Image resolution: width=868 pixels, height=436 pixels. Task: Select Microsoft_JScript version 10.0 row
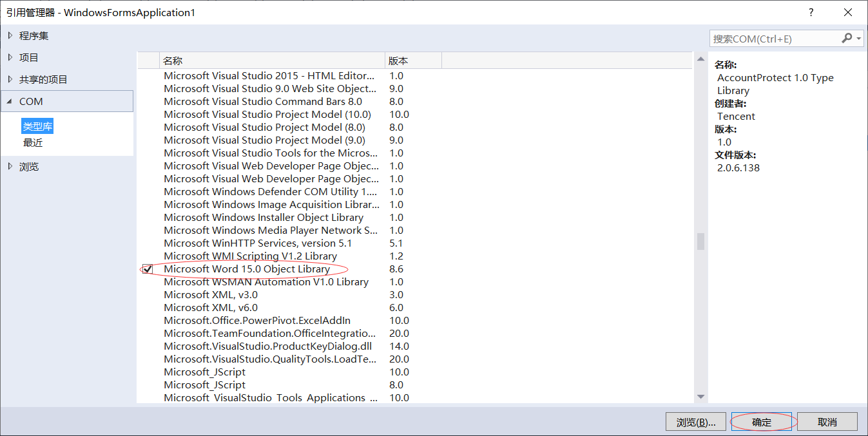414,372
